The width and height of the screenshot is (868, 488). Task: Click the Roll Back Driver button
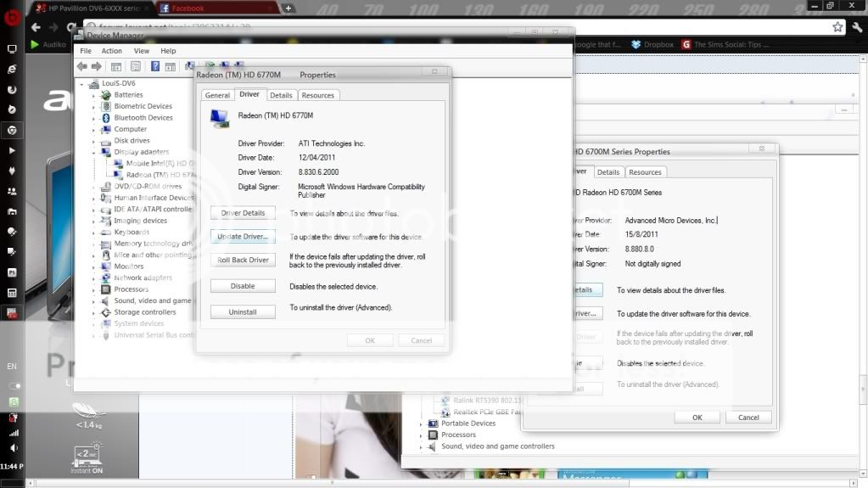[243, 261]
